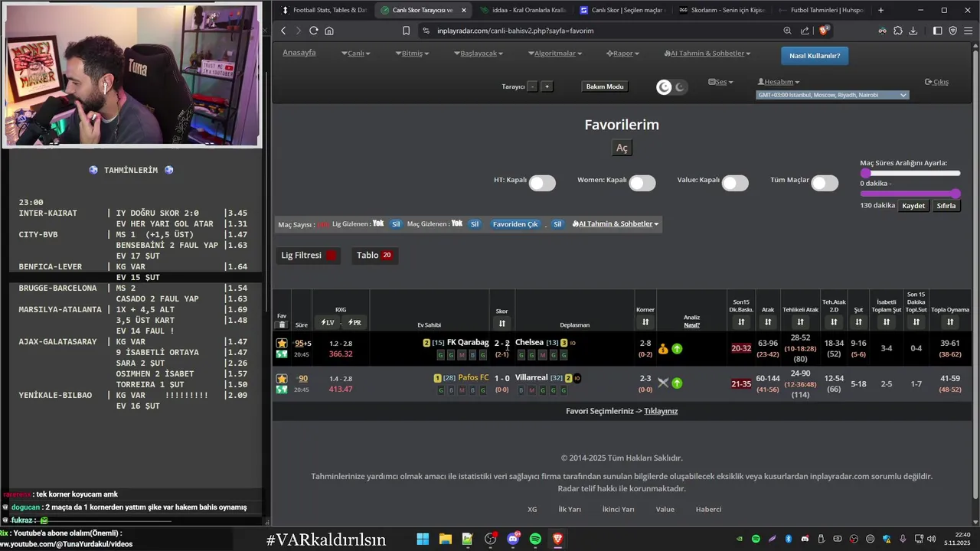Switch to Skorlarım browser tab
The height and width of the screenshot is (551, 980).
pyautogui.click(x=722, y=10)
